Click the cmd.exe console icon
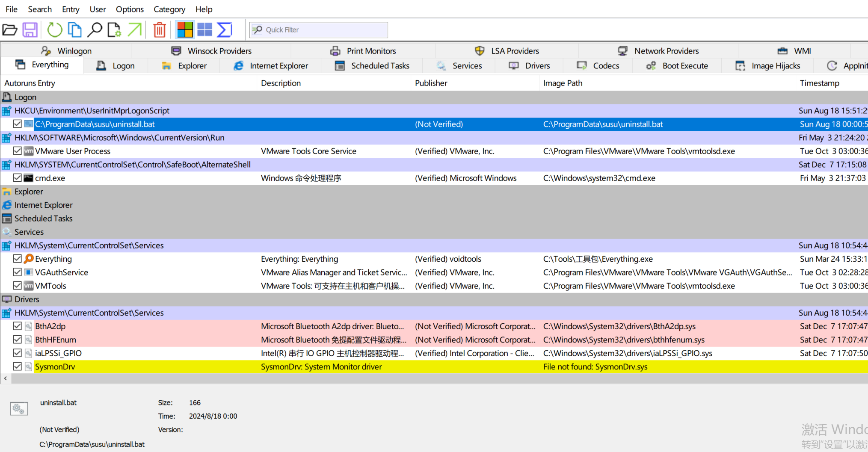This screenshot has width=868, height=452. click(29, 178)
